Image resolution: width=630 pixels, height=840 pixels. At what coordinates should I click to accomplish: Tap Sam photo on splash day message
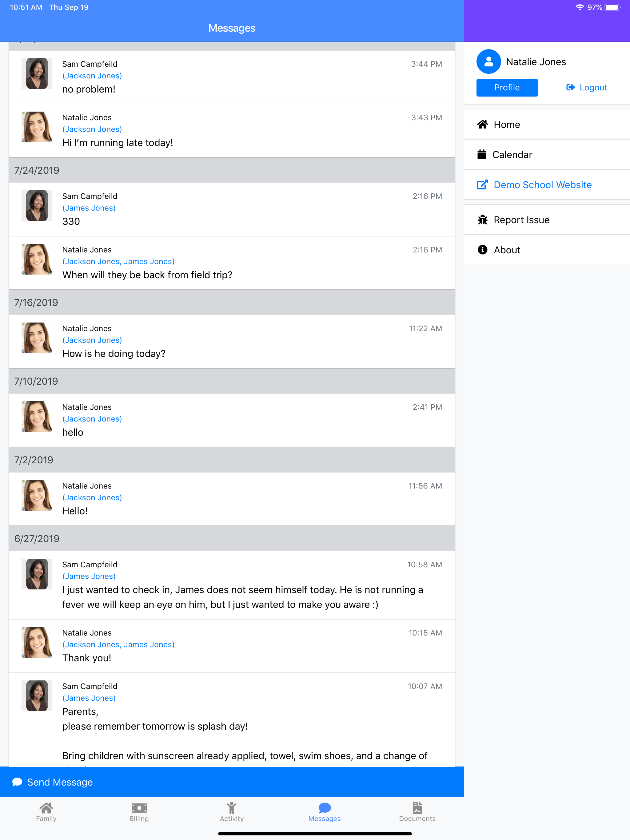point(37,696)
